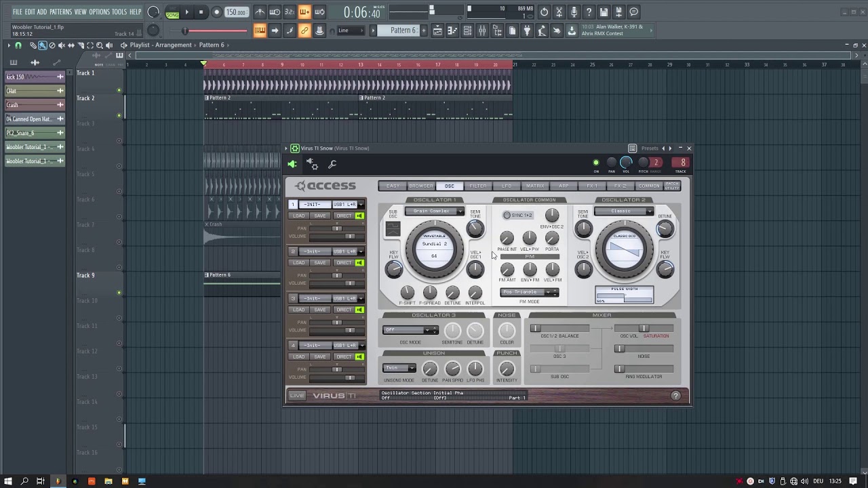Toggle part 2 green speaker button
This screenshot has width=868, height=488.
pyautogui.click(x=359, y=262)
